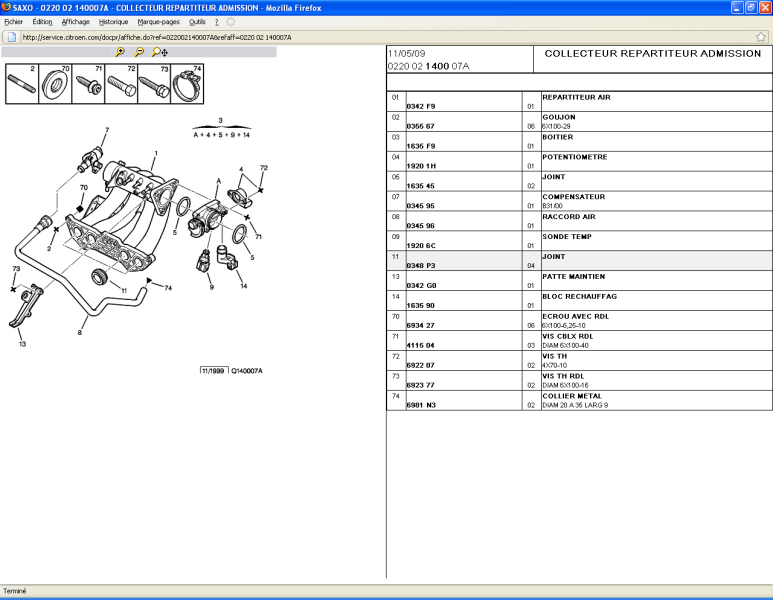The height and width of the screenshot is (600, 773).
Task: Select stud thumbnail numbered 2
Action: [22, 83]
